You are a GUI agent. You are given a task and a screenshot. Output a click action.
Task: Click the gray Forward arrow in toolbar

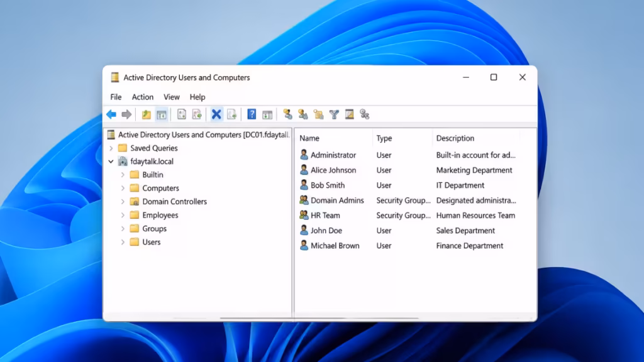tap(126, 114)
